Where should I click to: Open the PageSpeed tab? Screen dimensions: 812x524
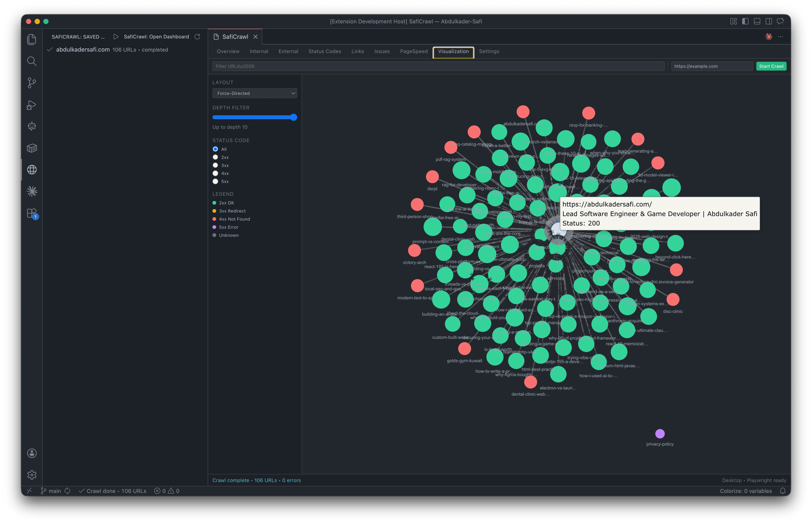coord(414,51)
